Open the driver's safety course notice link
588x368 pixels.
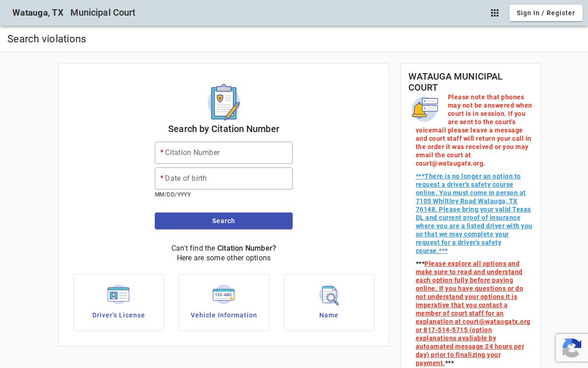coord(474,213)
